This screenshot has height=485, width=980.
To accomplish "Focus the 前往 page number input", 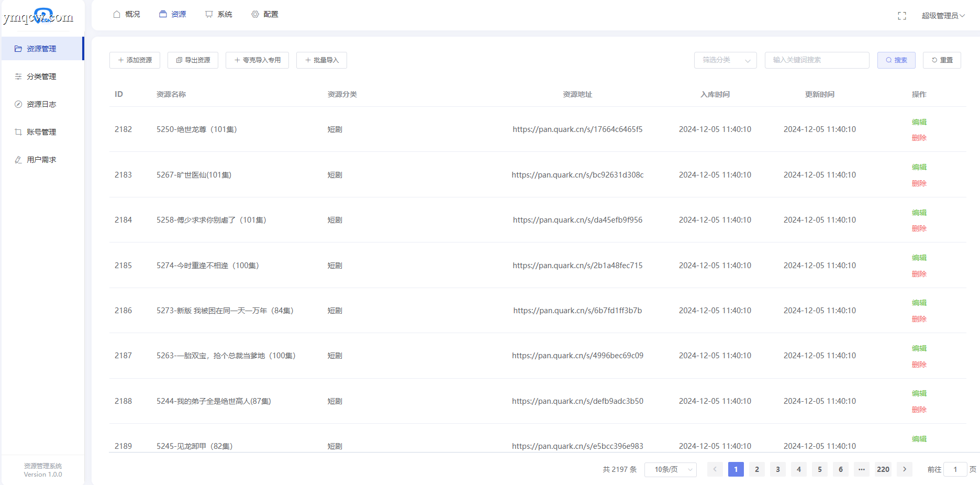I will click(x=955, y=469).
